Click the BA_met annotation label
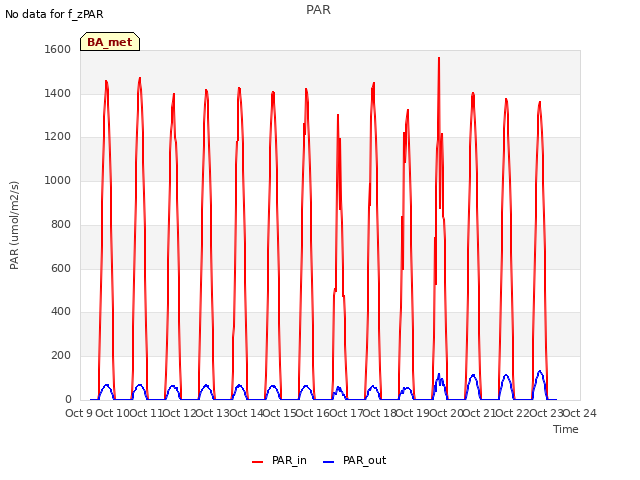The width and height of the screenshot is (640, 480). tap(110, 42)
